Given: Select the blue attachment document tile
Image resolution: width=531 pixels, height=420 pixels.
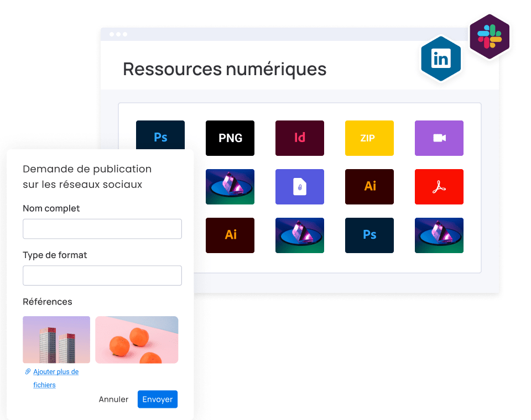Looking at the screenshot, I should coord(300,187).
